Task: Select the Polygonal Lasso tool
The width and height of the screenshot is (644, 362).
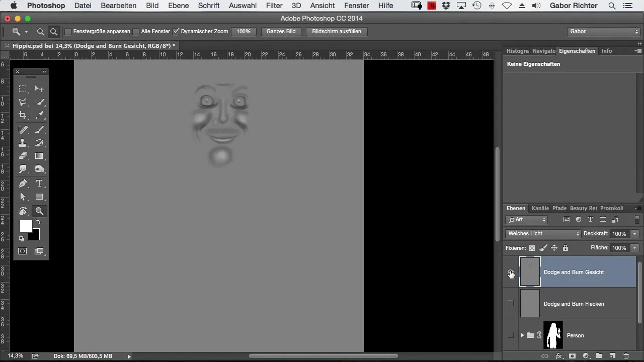Action: click(x=23, y=102)
